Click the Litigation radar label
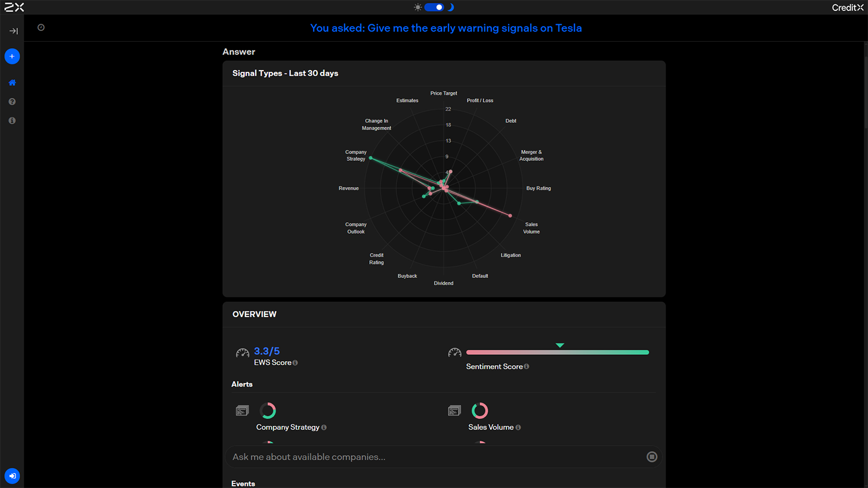 click(511, 255)
